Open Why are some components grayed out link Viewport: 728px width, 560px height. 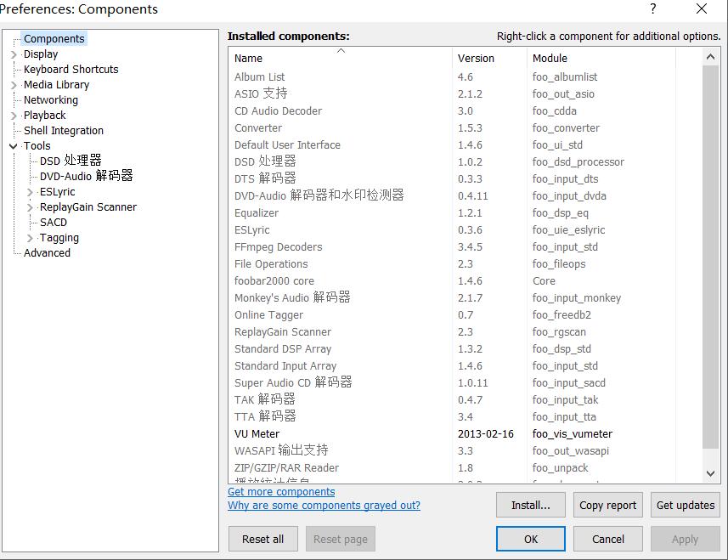tap(324, 506)
